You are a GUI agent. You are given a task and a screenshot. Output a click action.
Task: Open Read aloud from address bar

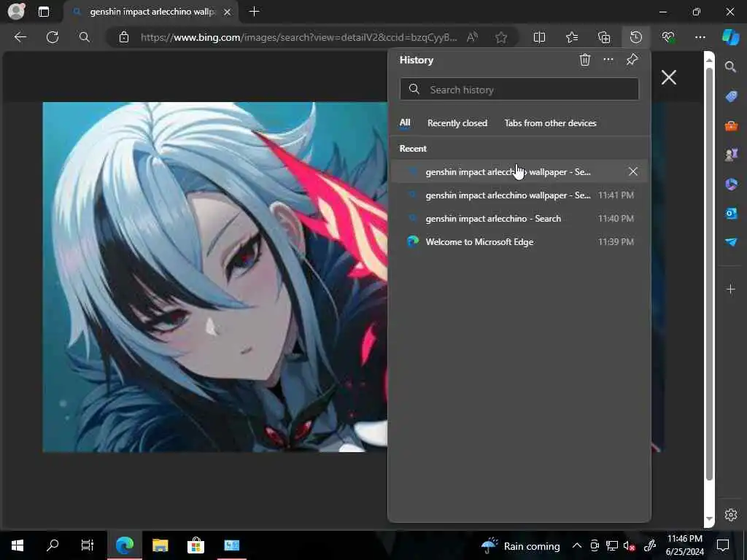click(x=472, y=37)
